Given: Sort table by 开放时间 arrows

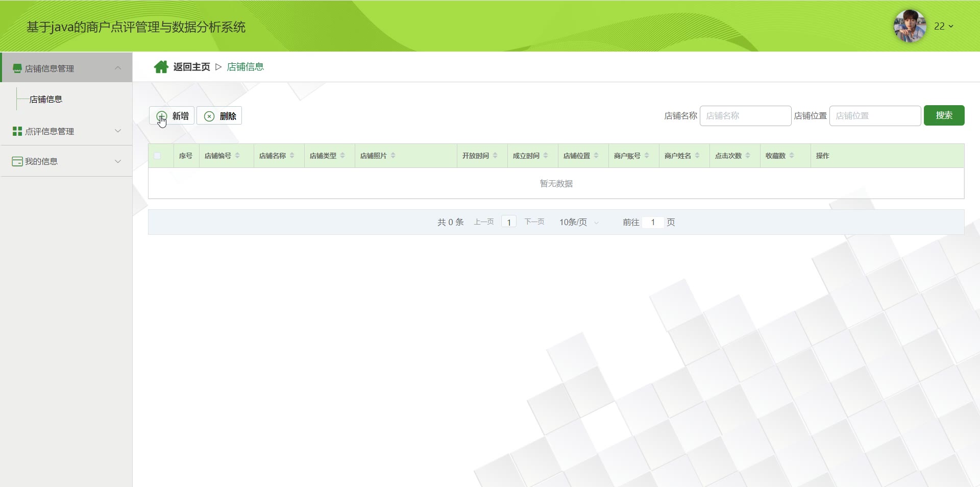Looking at the screenshot, I should (495, 156).
